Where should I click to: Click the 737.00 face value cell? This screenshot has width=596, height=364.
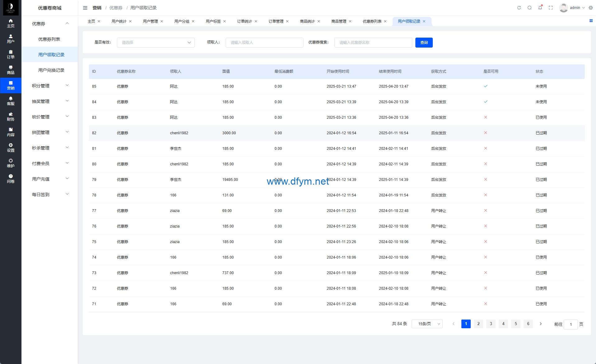228,273
